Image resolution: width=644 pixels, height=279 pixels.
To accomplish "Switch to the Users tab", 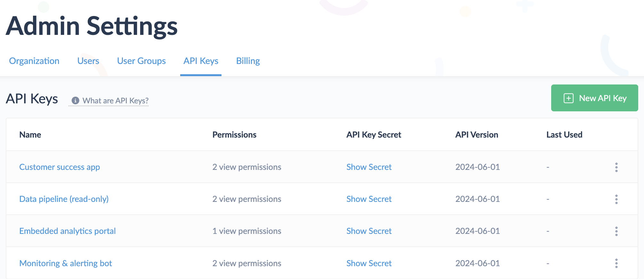I will (88, 61).
